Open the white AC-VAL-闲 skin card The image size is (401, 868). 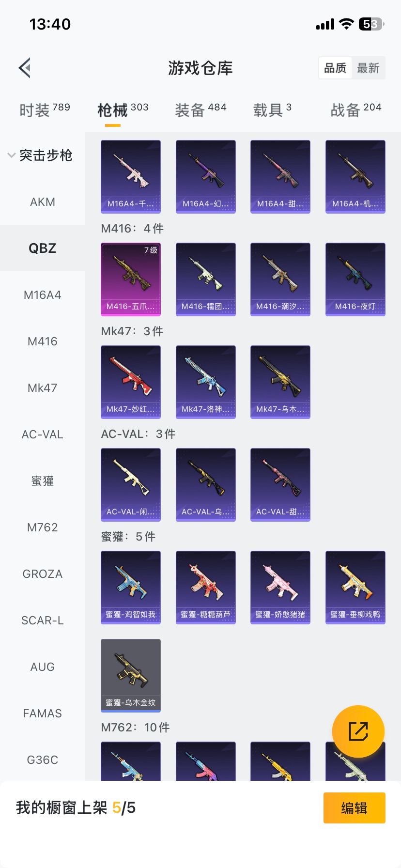131,485
